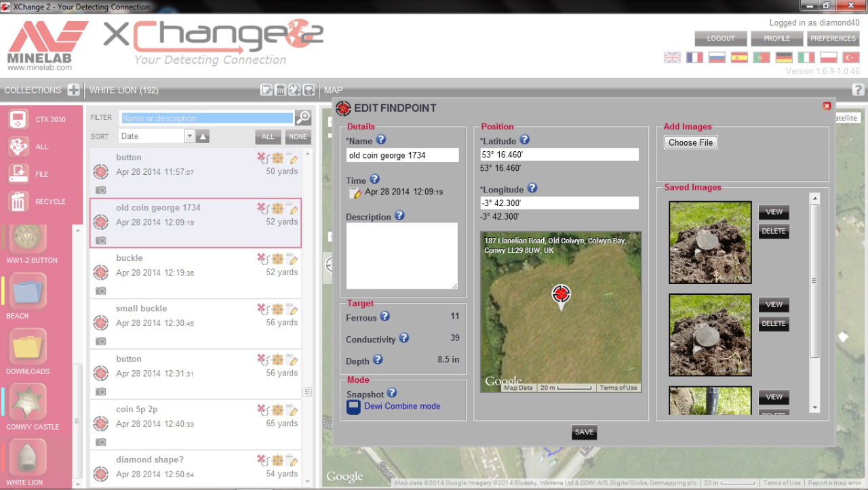Click the edit collection icon in header
This screenshot has height=490, width=868.
tap(267, 90)
